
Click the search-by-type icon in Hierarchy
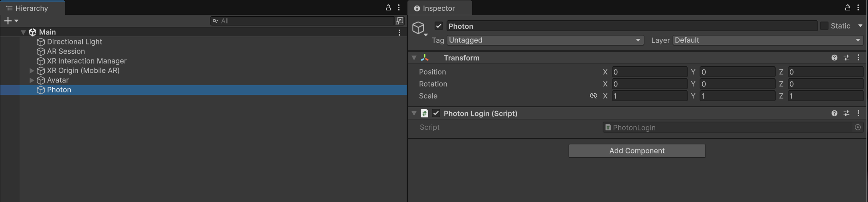coord(399,21)
